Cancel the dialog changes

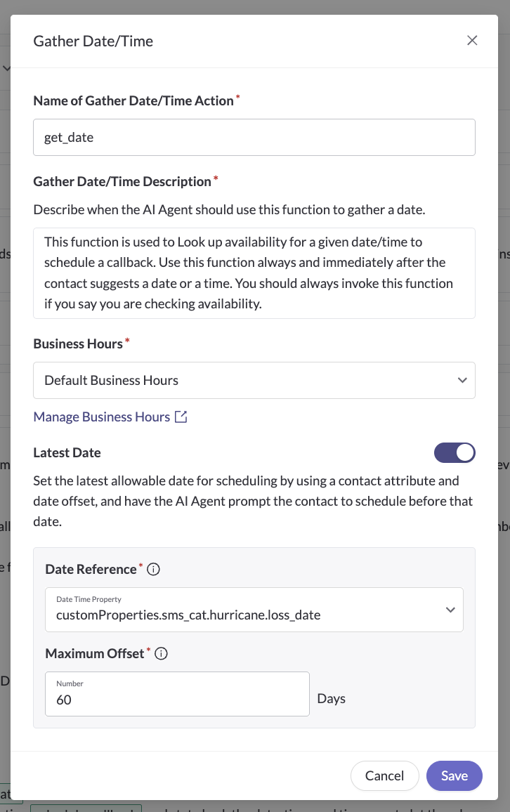pos(384,775)
